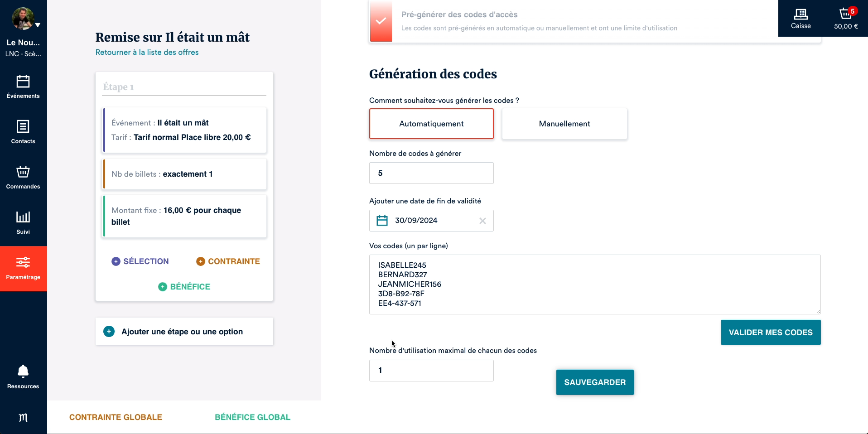
Task: Click the calendar icon in date field
Action: click(x=382, y=221)
